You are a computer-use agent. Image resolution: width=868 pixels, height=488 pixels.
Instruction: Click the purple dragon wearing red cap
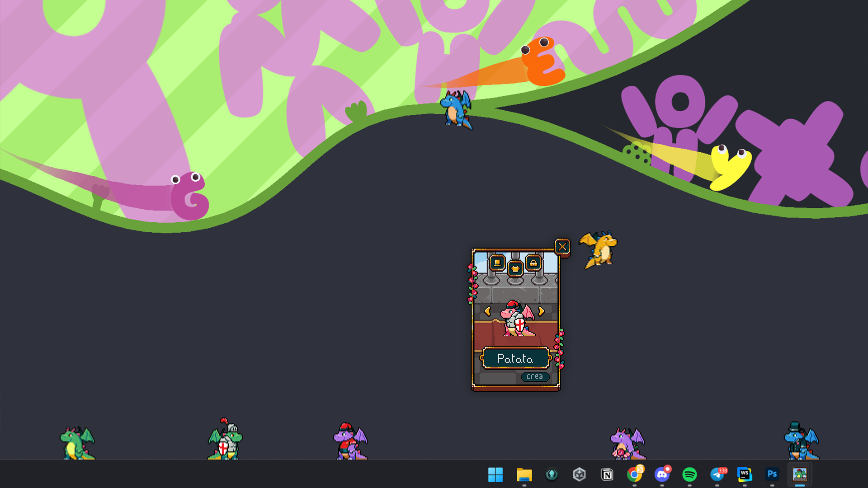pos(350,441)
